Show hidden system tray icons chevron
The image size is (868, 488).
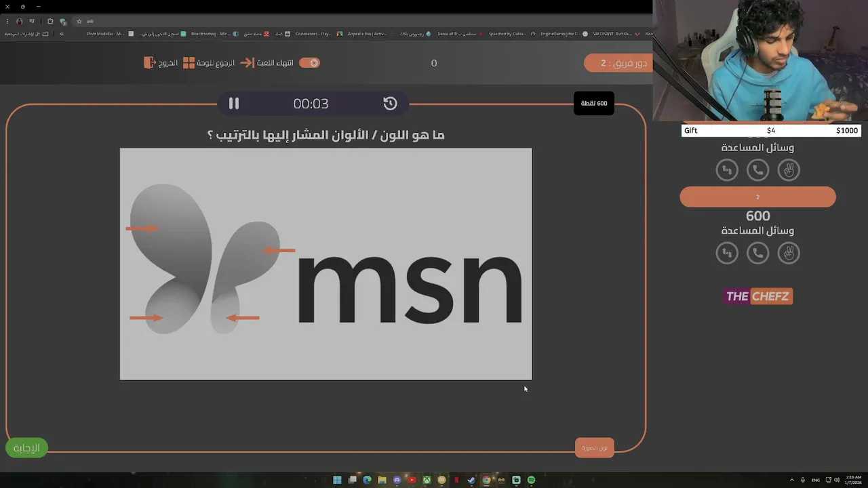(792, 480)
